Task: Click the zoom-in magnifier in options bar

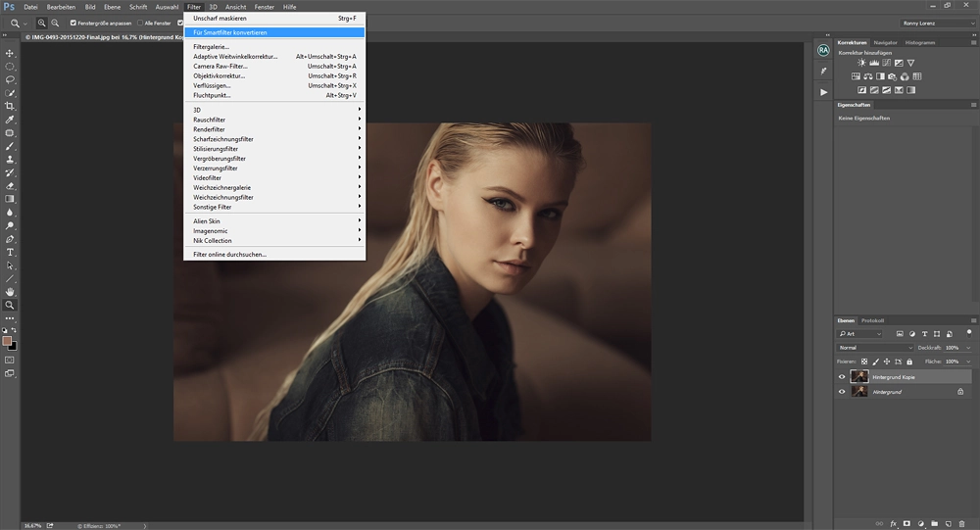Action: [x=41, y=24]
